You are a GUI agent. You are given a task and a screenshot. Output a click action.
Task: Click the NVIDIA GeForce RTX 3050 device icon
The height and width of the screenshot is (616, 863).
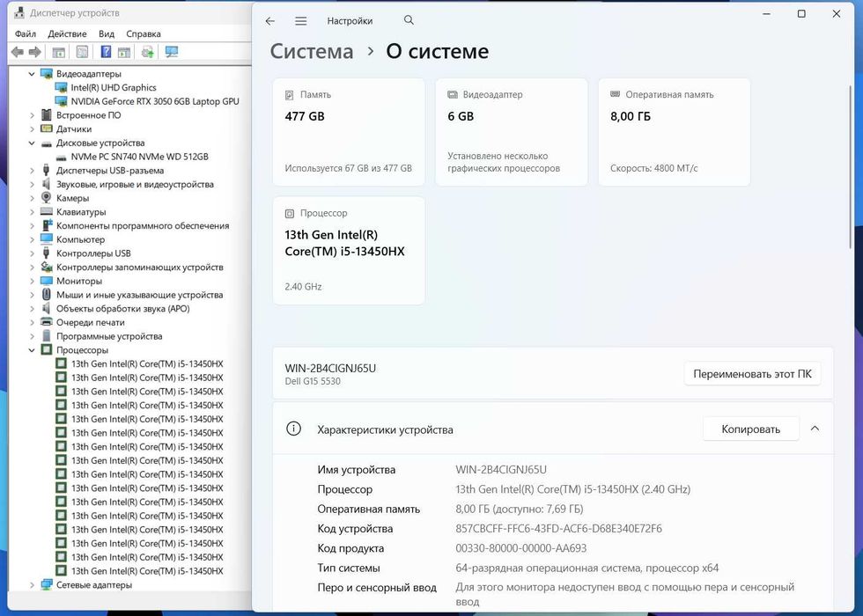pyautogui.click(x=61, y=101)
